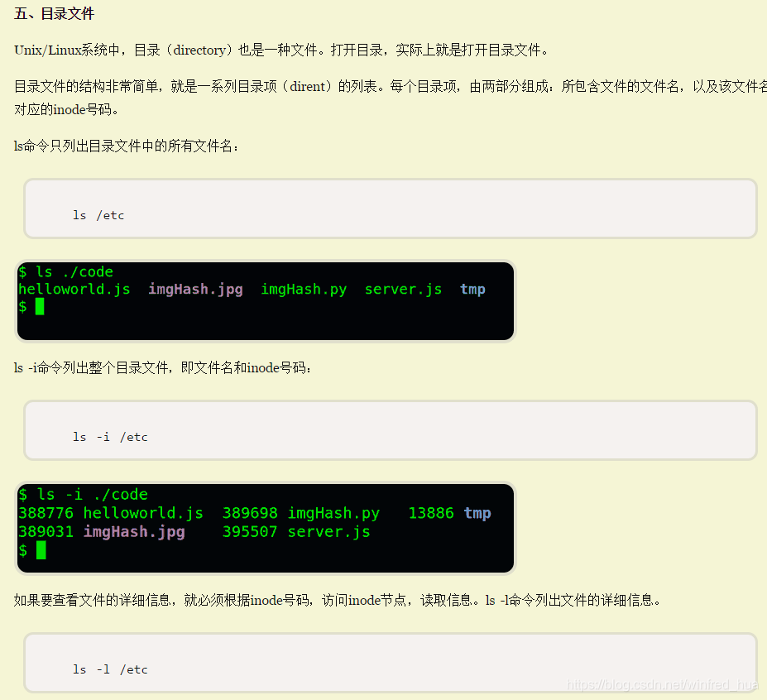Click the heading 五、目录文件
This screenshot has height=700, width=767.
(53, 13)
